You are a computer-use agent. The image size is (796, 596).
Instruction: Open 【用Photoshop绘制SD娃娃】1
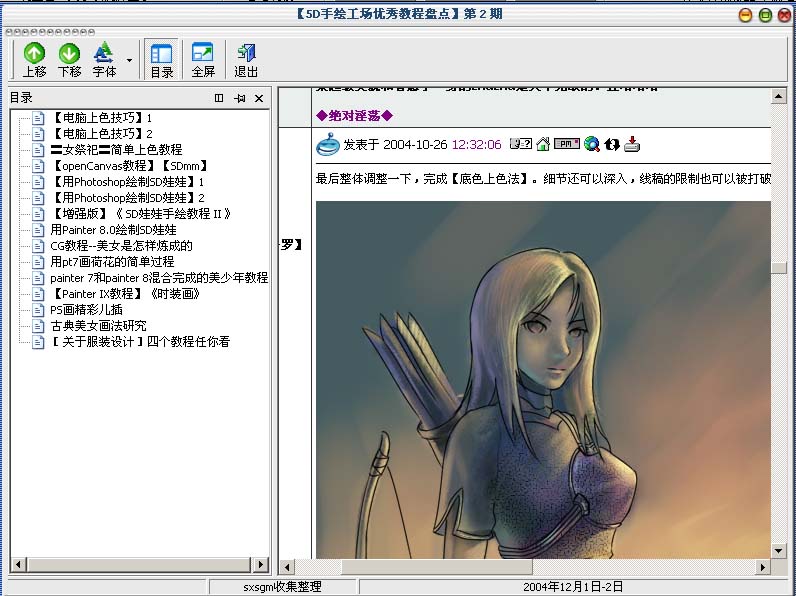point(127,182)
